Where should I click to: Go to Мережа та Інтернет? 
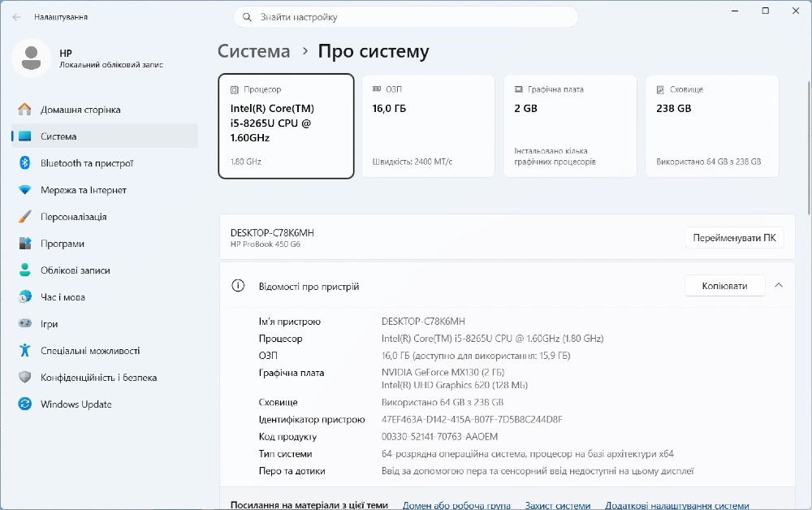coord(105,190)
